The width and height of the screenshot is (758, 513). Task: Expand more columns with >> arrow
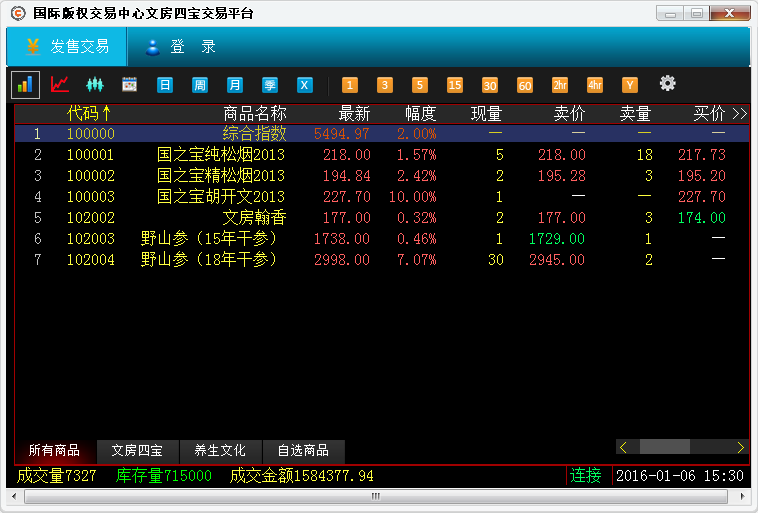[740, 114]
